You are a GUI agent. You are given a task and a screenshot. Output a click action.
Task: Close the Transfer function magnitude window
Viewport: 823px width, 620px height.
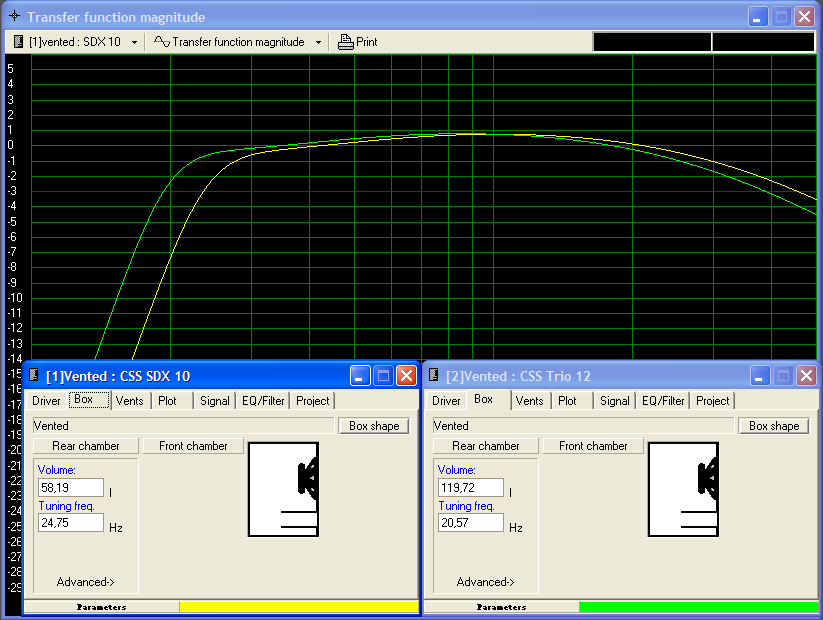(x=805, y=16)
